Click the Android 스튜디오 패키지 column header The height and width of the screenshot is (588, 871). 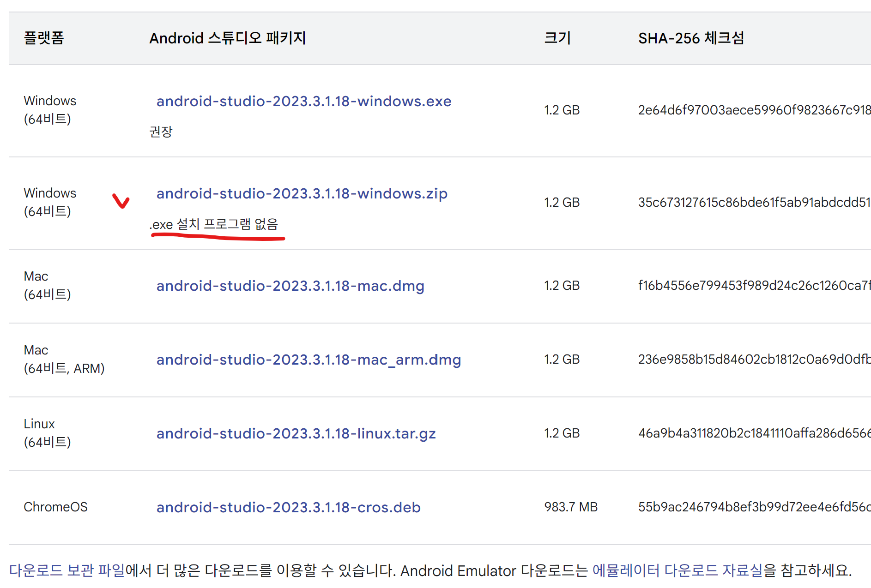228,38
